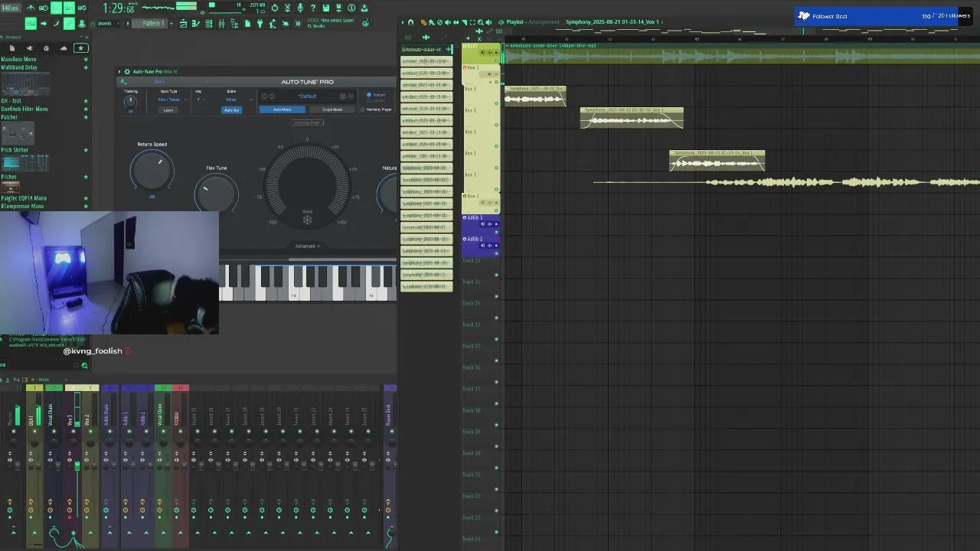
Task: Open the Channel Rack from toolbar icon
Action: tap(209, 24)
